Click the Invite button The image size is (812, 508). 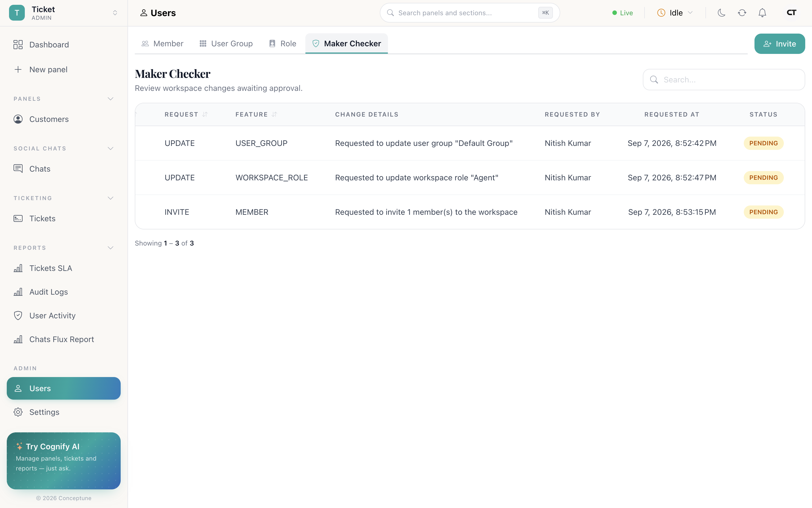coord(780,44)
